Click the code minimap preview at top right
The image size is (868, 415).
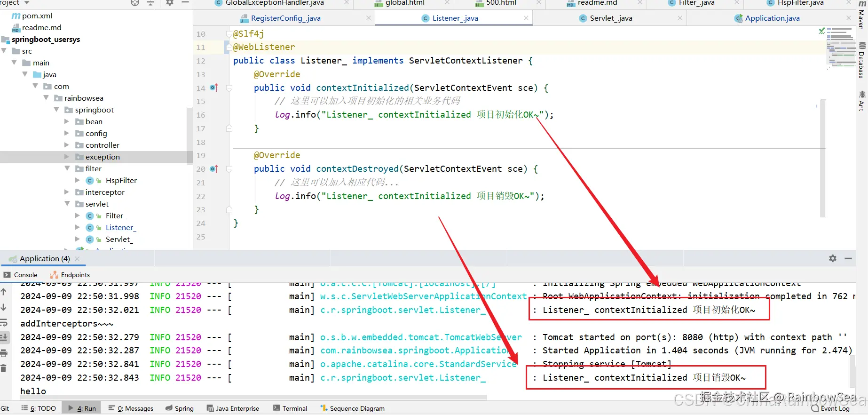[841, 47]
